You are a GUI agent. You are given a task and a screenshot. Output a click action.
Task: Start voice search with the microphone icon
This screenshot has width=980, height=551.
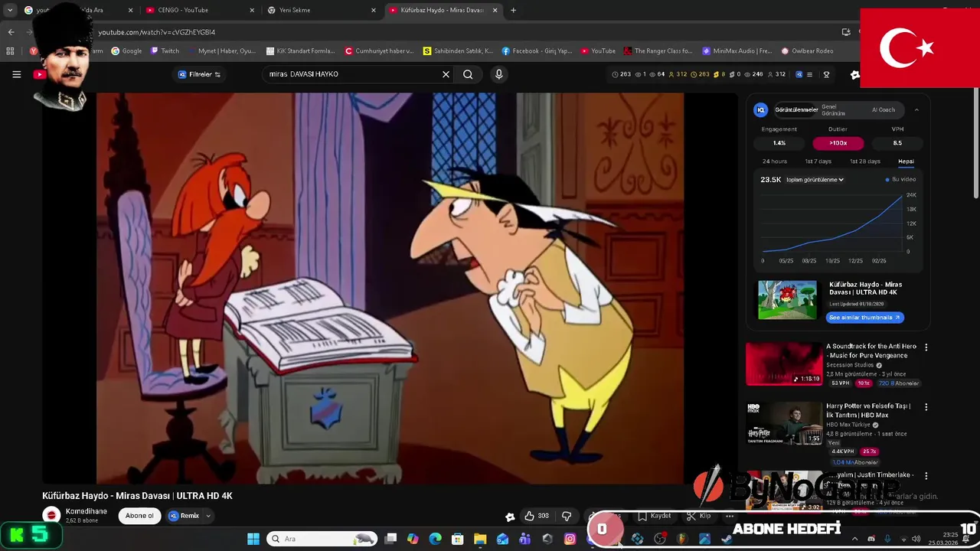pos(498,74)
